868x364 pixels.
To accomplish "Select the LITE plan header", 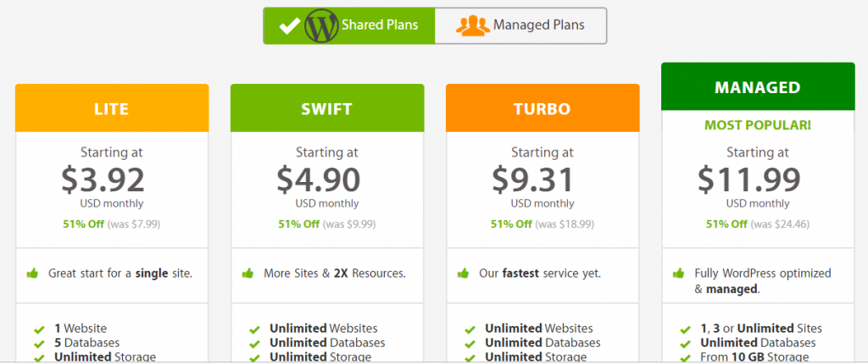I will tap(112, 108).
